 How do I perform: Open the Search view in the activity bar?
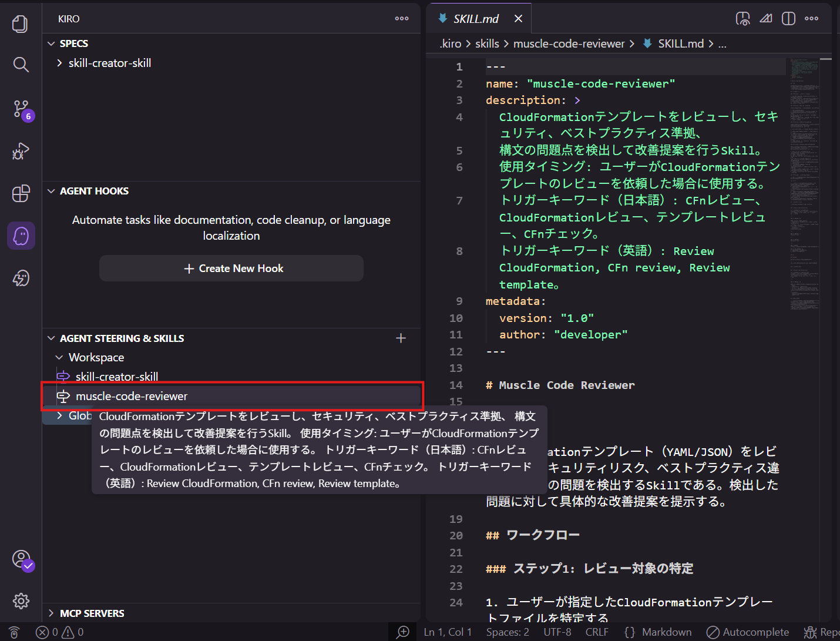21,65
